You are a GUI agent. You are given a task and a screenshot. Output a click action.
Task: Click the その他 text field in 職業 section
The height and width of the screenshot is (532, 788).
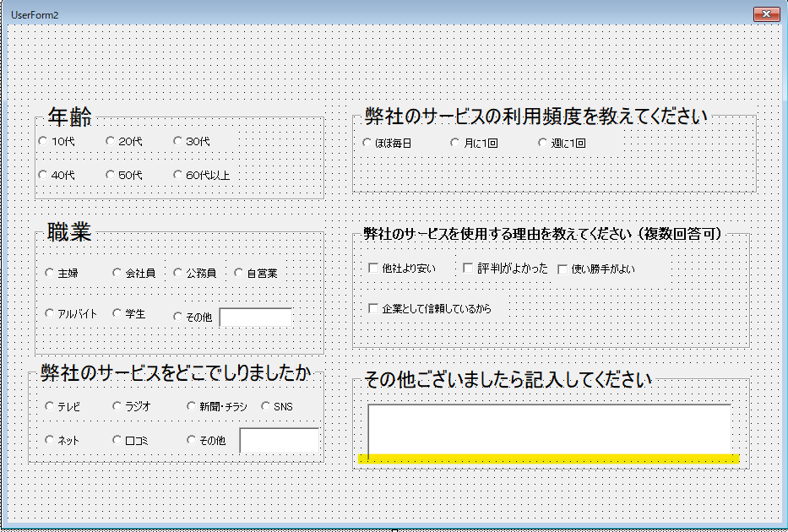click(x=255, y=316)
